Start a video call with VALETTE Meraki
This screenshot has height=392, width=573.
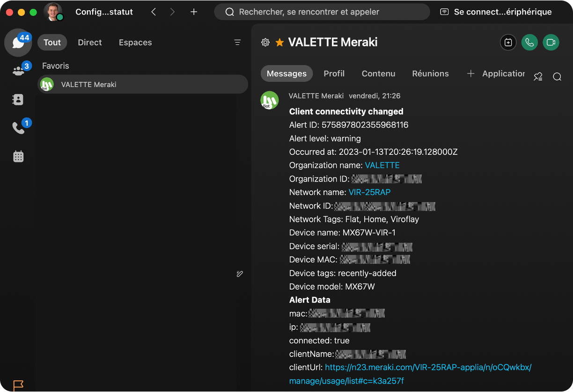[551, 42]
